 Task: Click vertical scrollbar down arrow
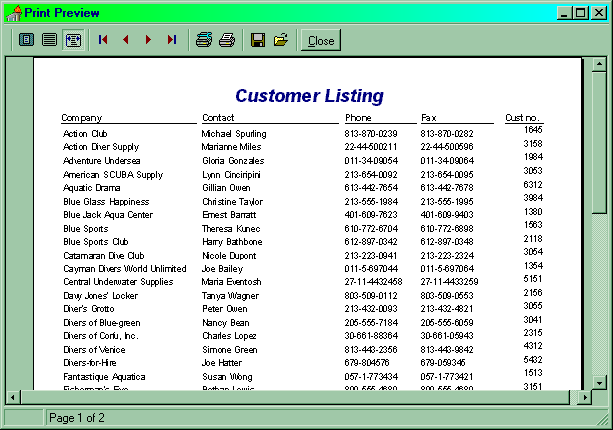point(599,382)
